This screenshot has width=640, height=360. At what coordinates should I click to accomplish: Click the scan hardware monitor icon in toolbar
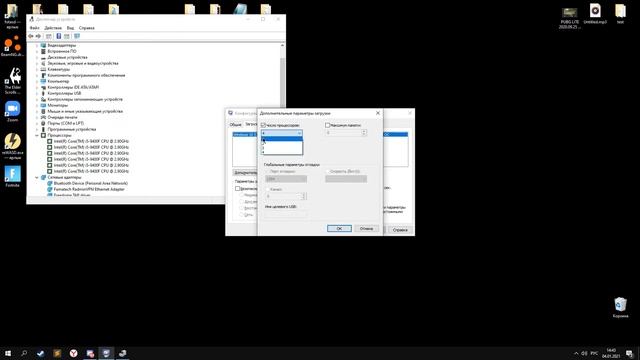point(77,36)
